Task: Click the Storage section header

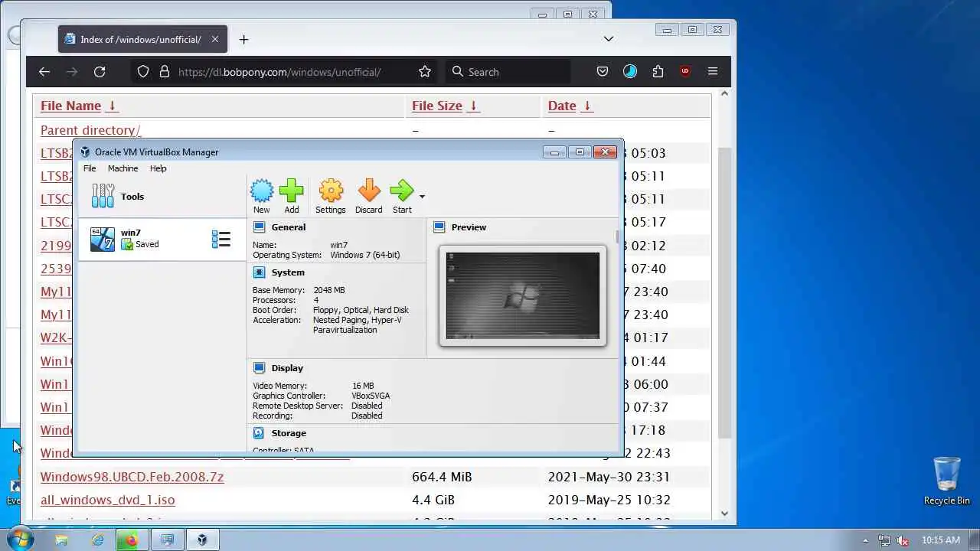Action: click(289, 433)
